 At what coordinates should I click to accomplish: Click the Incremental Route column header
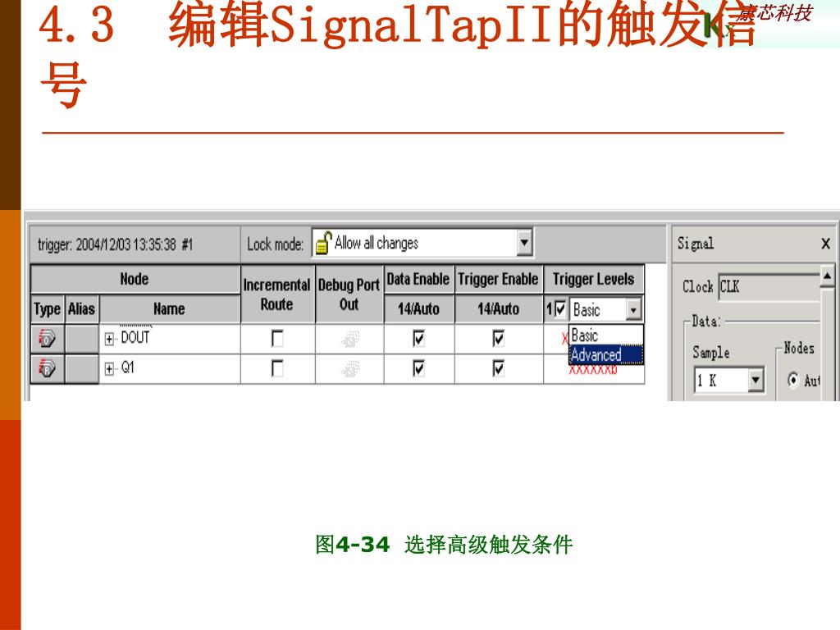coord(277,294)
